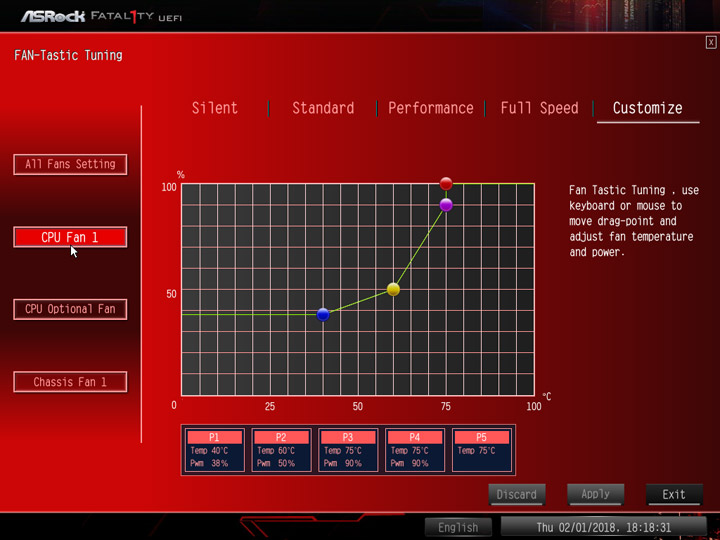The height and width of the screenshot is (540, 720).
Task: Select the P1 point info box
Action: point(214,450)
